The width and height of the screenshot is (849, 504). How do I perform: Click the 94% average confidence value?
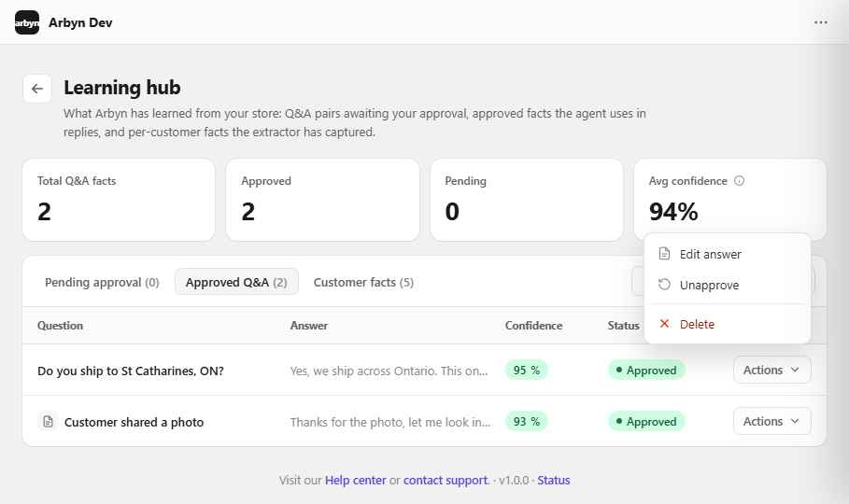673,212
